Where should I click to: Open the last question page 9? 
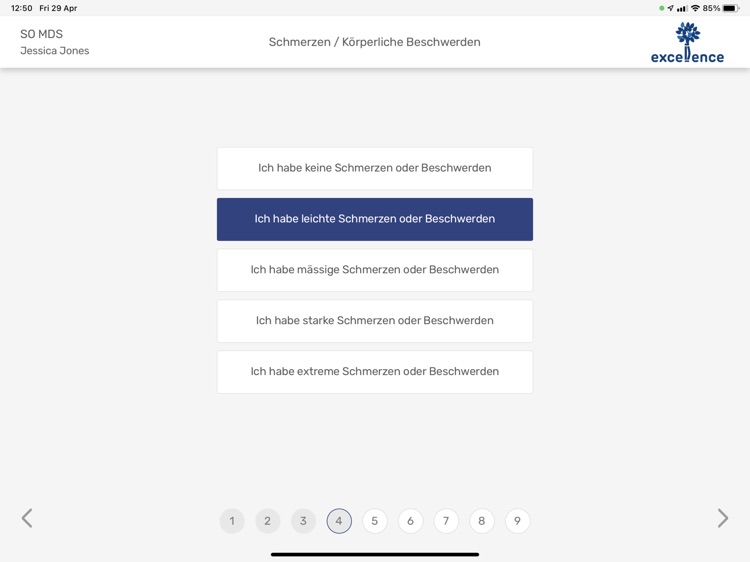coord(518,521)
